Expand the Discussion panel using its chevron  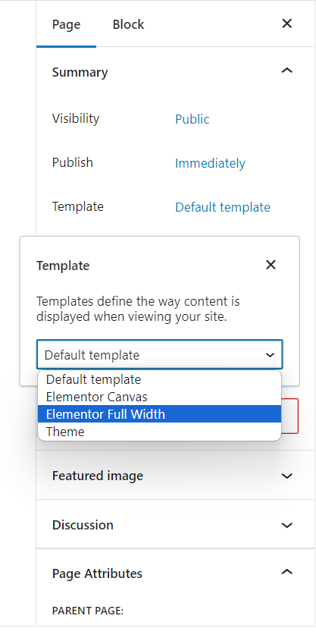pos(287,526)
